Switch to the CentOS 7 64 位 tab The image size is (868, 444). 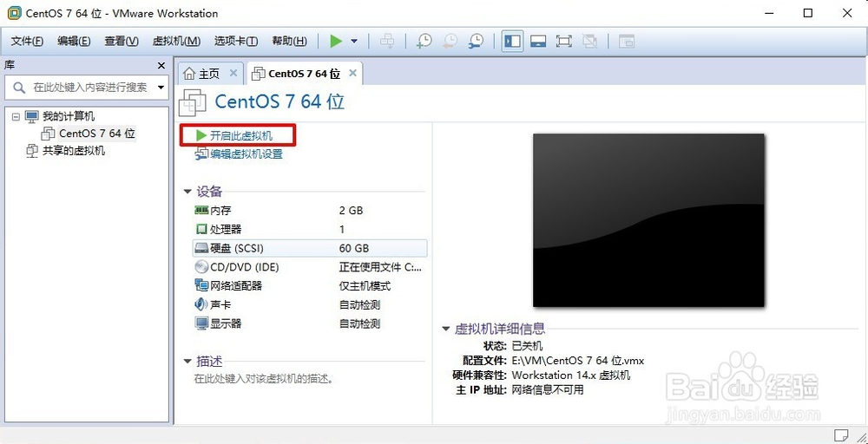tap(304, 73)
